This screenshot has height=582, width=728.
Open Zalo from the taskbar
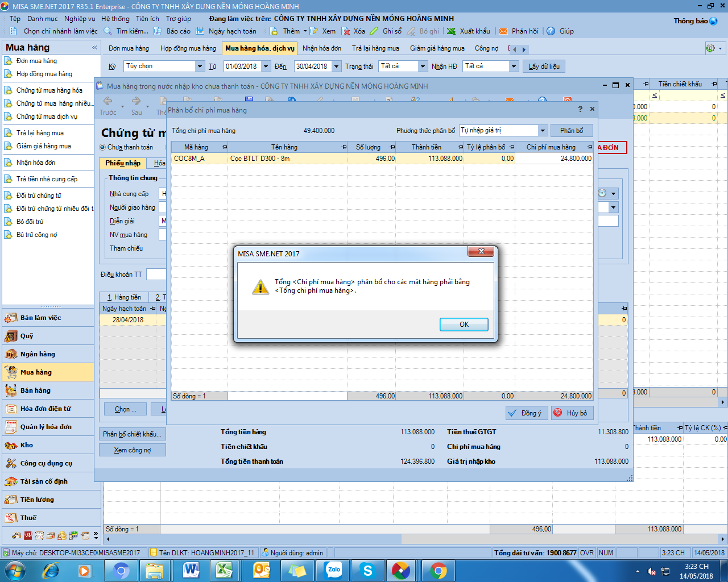334,571
